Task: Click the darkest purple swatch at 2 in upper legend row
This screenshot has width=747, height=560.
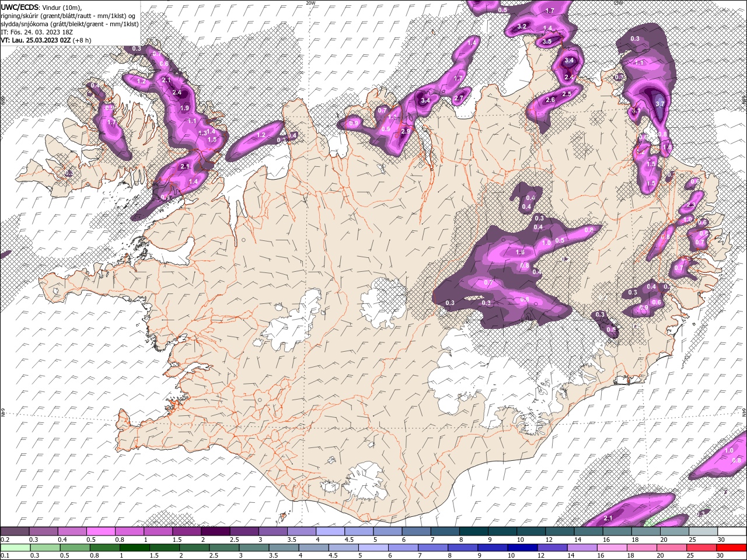Action: click(x=215, y=531)
